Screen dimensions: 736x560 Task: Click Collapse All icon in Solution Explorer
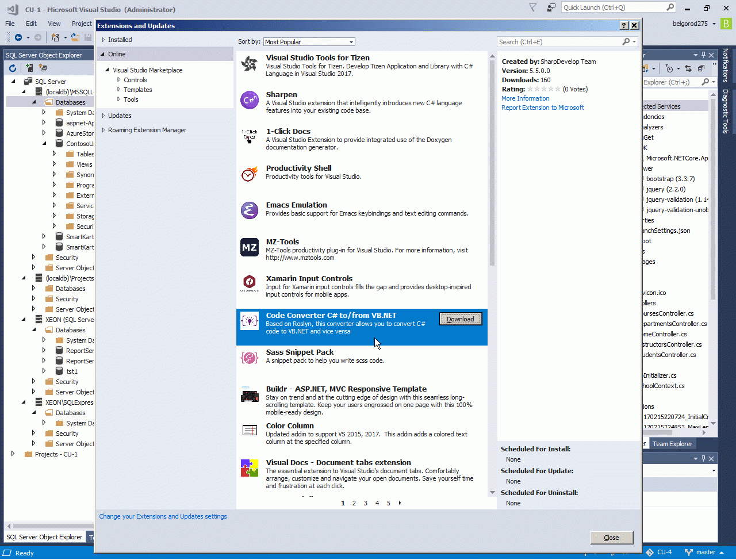[701, 68]
